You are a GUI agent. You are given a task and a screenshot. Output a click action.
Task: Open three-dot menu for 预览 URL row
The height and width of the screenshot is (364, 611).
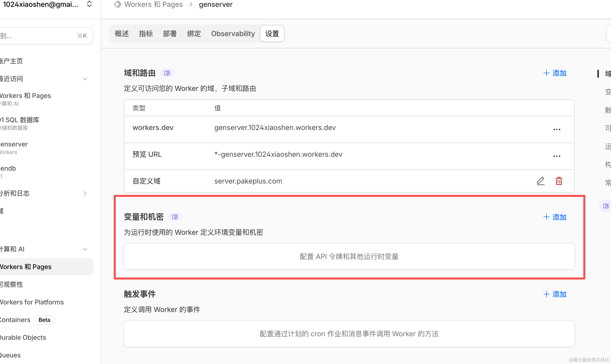pos(557,156)
